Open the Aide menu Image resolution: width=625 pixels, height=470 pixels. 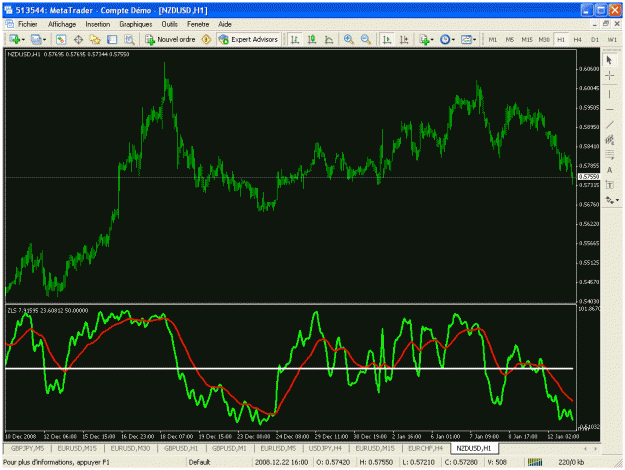(225, 24)
